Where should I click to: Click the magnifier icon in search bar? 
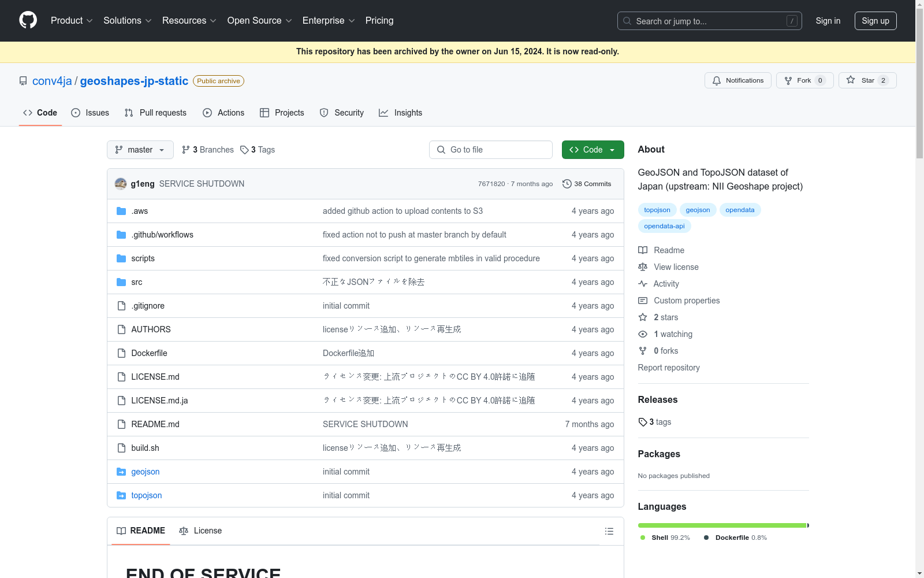pyautogui.click(x=627, y=21)
